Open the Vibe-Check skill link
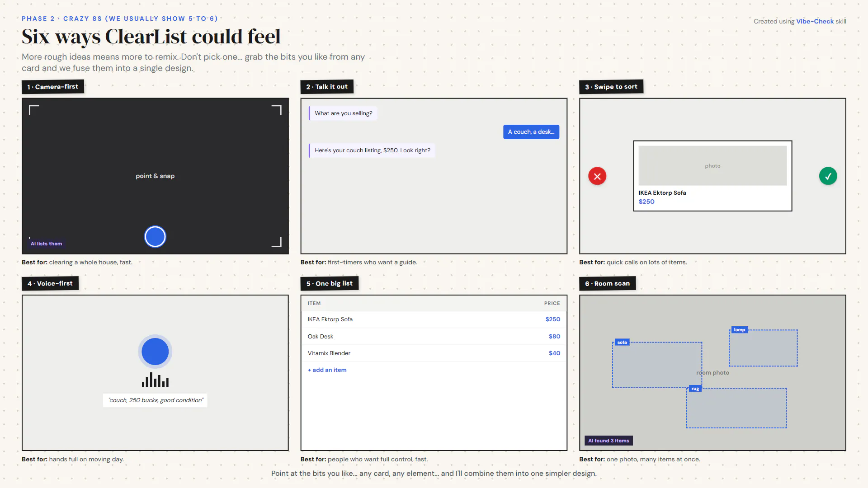 click(815, 21)
